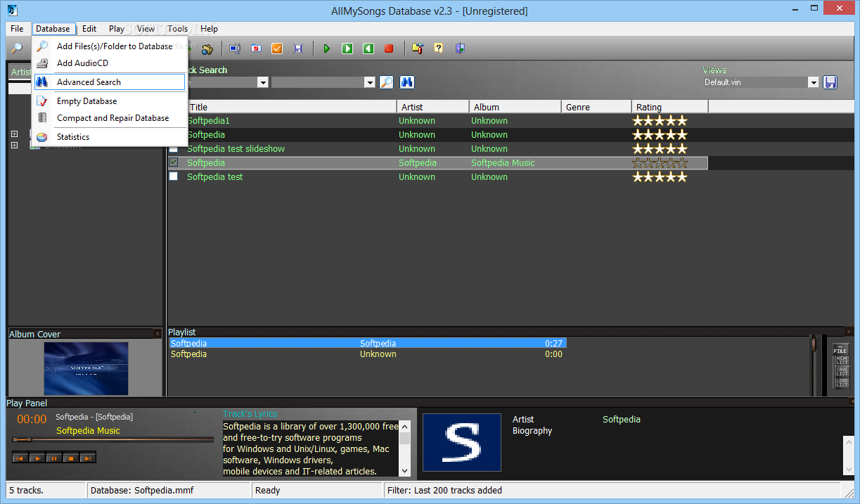Open the Help menu
860x504 pixels.
209,29
